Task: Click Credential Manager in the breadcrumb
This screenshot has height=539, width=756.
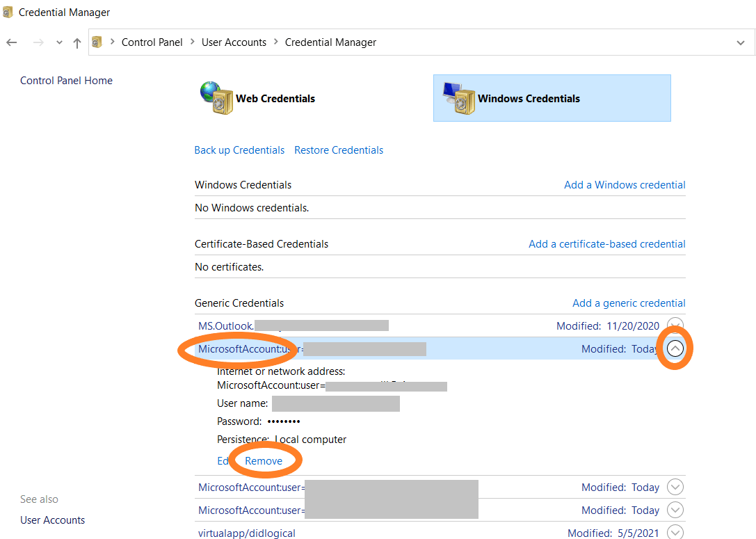Action: (331, 42)
